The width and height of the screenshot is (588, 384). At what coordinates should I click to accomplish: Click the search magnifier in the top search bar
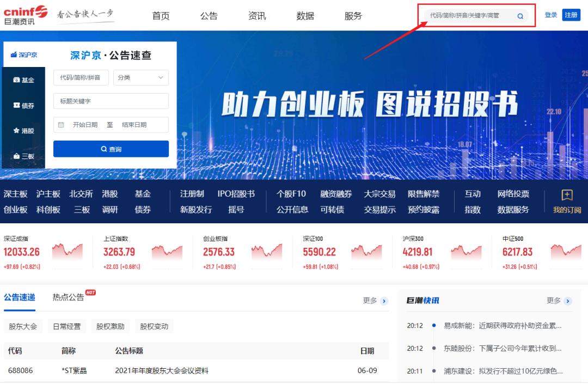click(520, 17)
